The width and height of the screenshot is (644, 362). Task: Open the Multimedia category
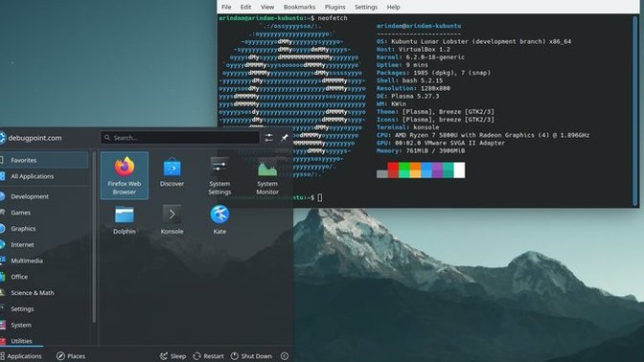pos(44,260)
